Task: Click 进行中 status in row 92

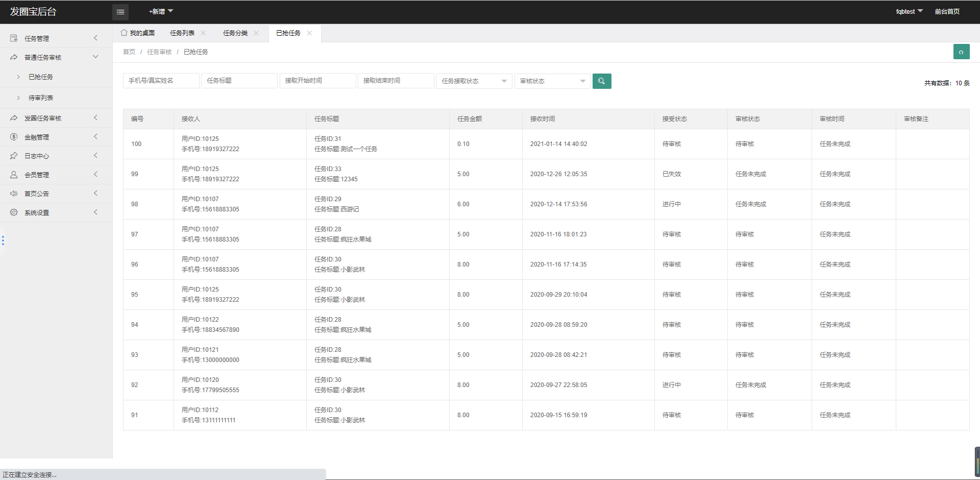Action: (x=672, y=385)
